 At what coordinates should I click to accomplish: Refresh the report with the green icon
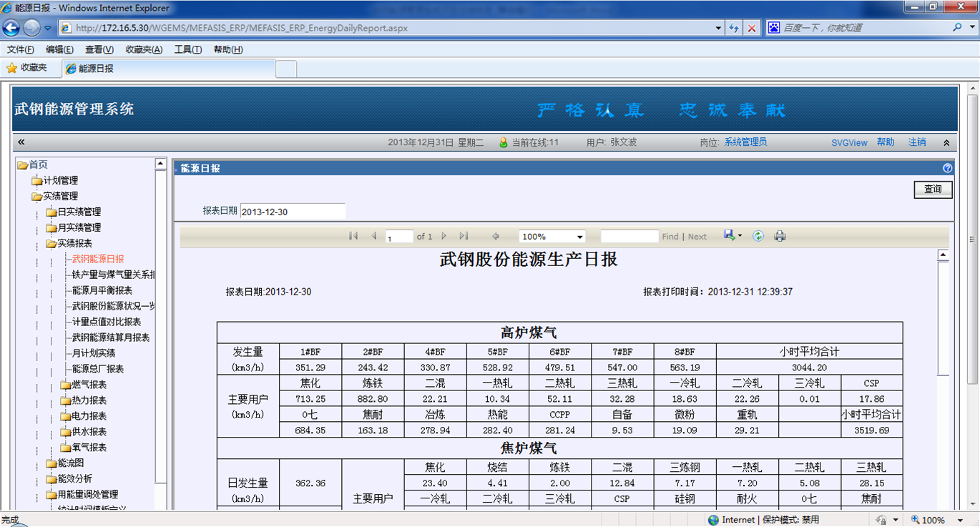click(x=758, y=236)
